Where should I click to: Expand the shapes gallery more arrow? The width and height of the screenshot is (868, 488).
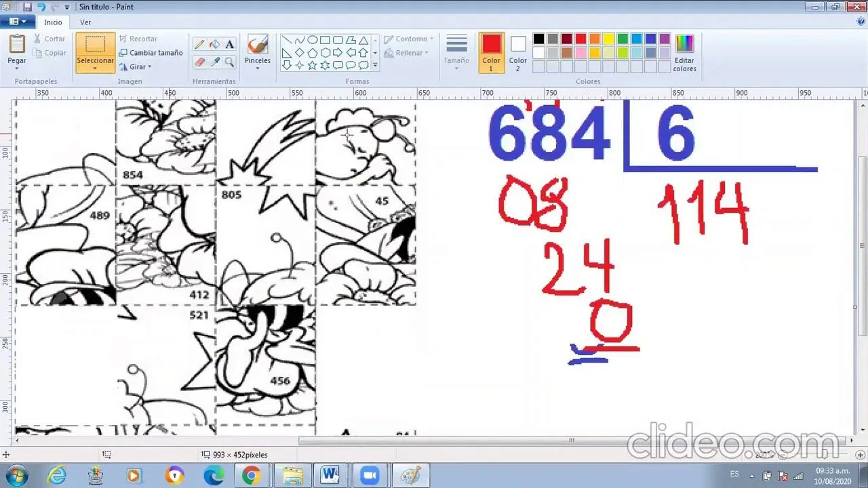coord(375,66)
